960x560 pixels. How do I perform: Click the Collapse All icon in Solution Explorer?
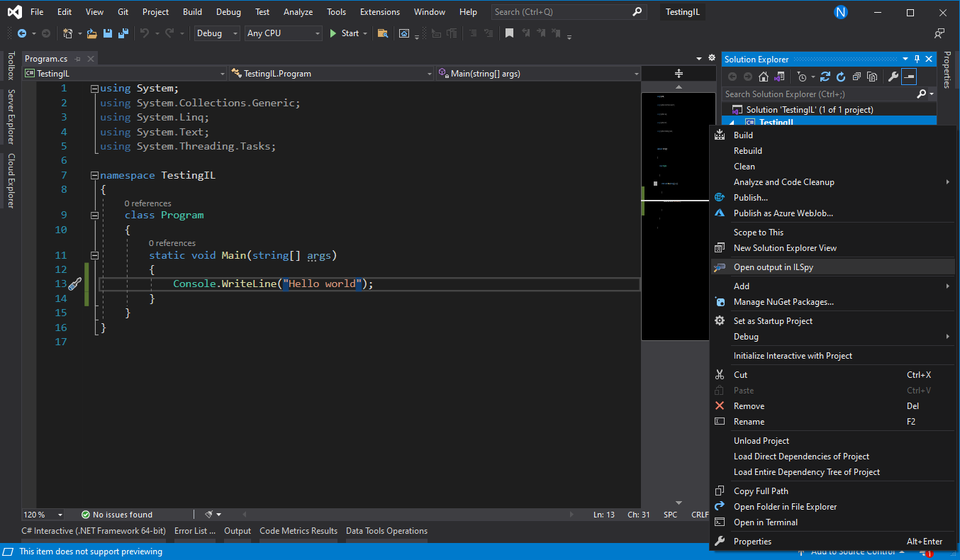pyautogui.click(x=856, y=77)
